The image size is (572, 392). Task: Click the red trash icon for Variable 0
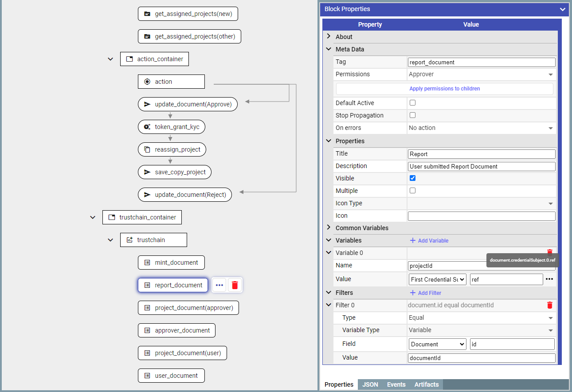(550, 252)
